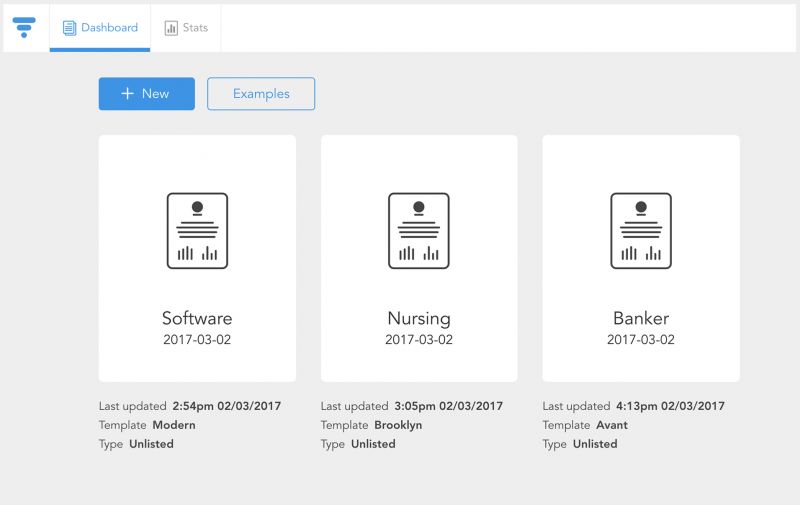Open the Banker resume card
The height and width of the screenshot is (505, 800).
tap(641, 258)
